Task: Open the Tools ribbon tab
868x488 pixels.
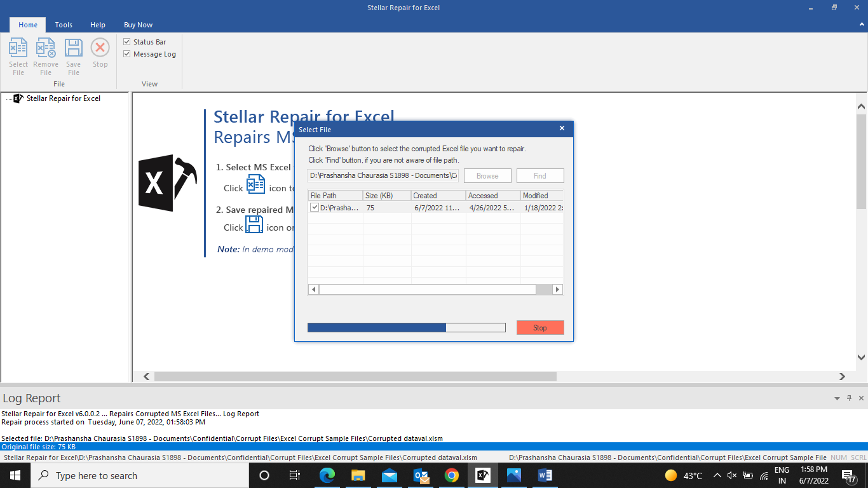Action: click(64, 25)
